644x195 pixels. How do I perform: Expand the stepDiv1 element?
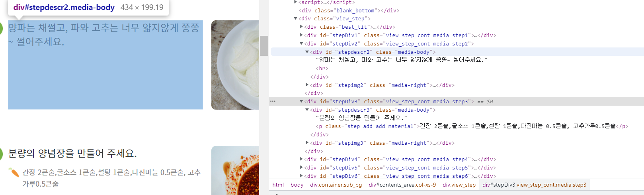pyautogui.click(x=301, y=35)
